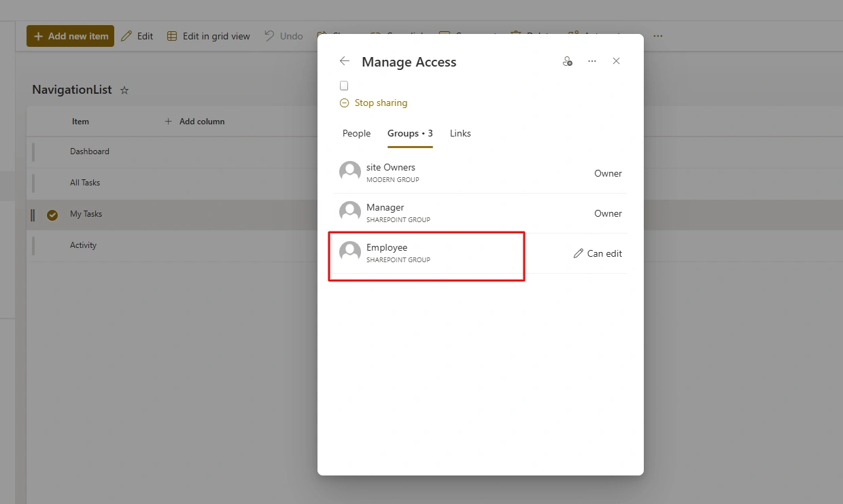
Task: Click the Manager group name
Action: click(385, 207)
